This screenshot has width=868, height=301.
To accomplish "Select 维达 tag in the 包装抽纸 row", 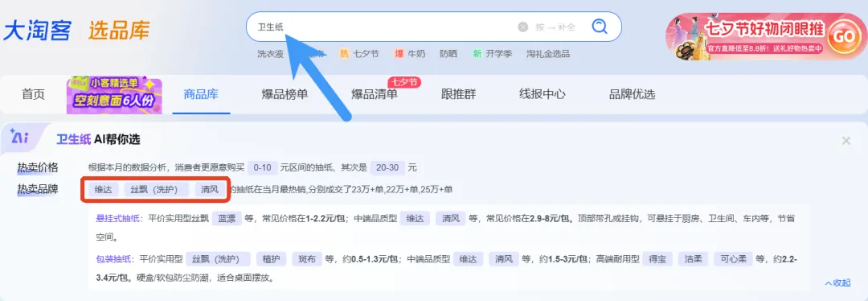I will click(x=468, y=259).
